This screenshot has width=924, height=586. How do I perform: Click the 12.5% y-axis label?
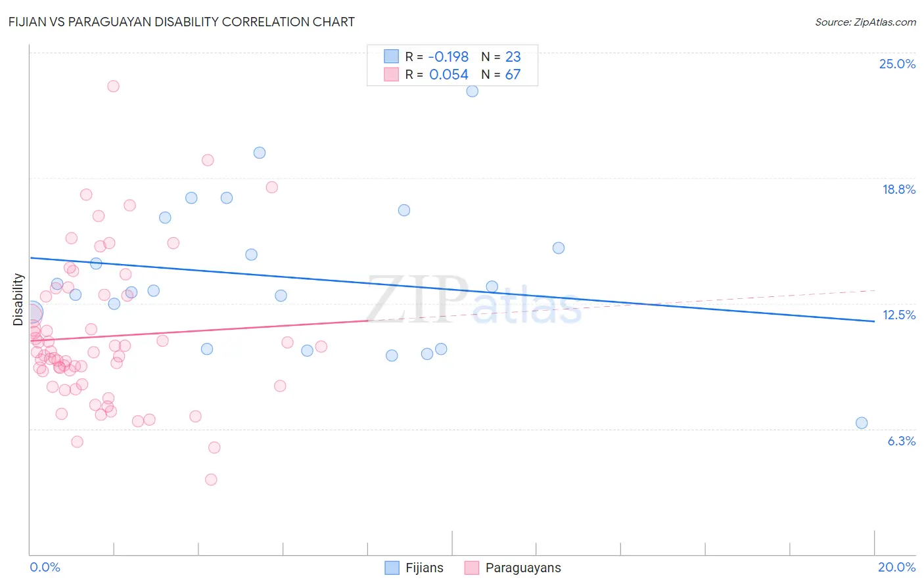click(898, 315)
